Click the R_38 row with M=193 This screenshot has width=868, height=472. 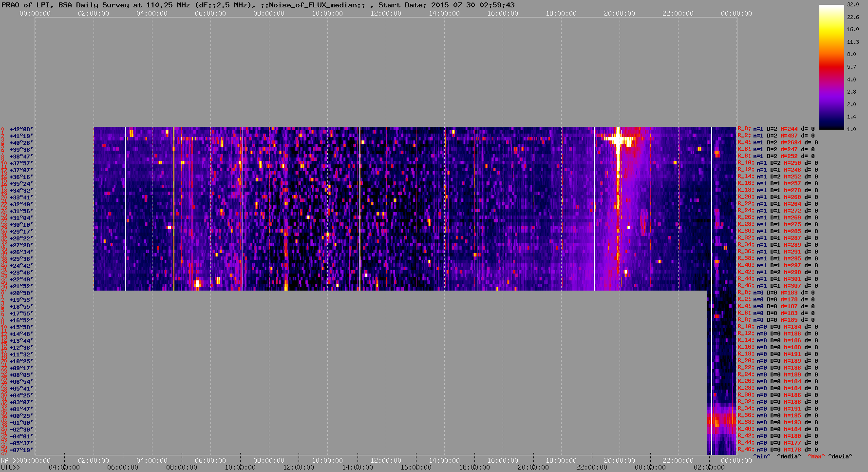pyautogui.click(x=778, y=422)
